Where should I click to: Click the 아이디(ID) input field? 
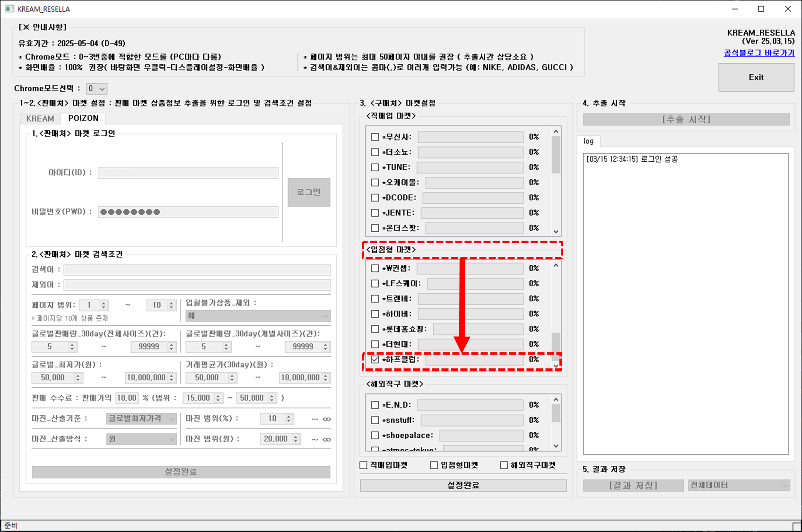coord(188,173)
